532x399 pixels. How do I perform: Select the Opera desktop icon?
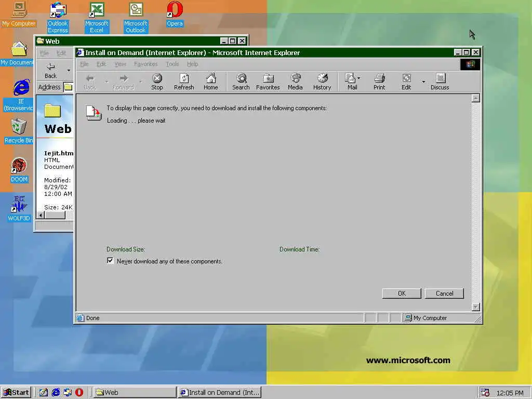[175, 14]
